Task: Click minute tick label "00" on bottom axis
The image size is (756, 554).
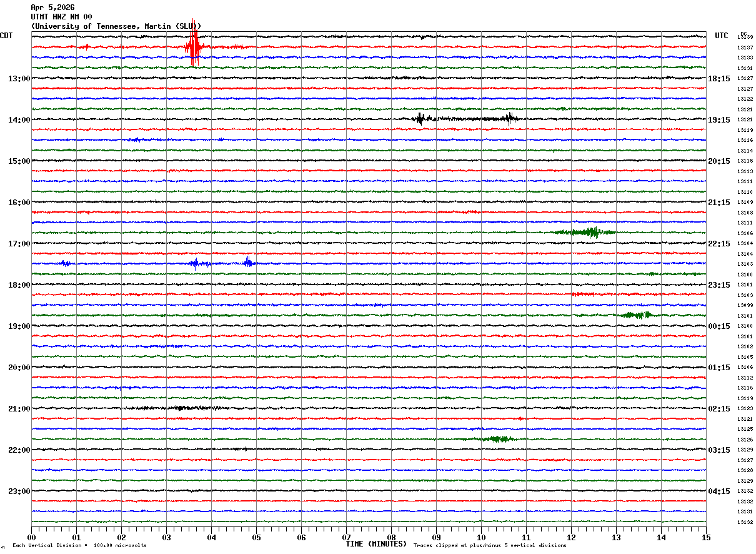Action: coord(31,537)
